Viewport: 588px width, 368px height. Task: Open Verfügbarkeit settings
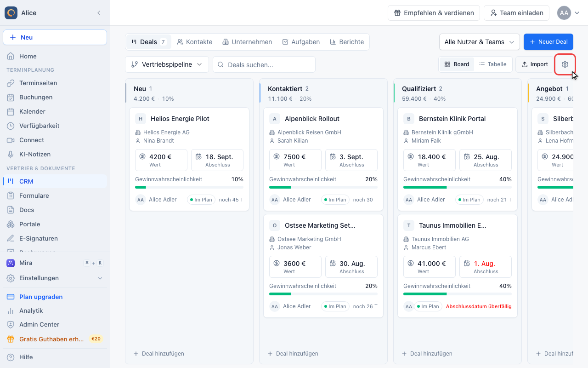coord(55,126)
